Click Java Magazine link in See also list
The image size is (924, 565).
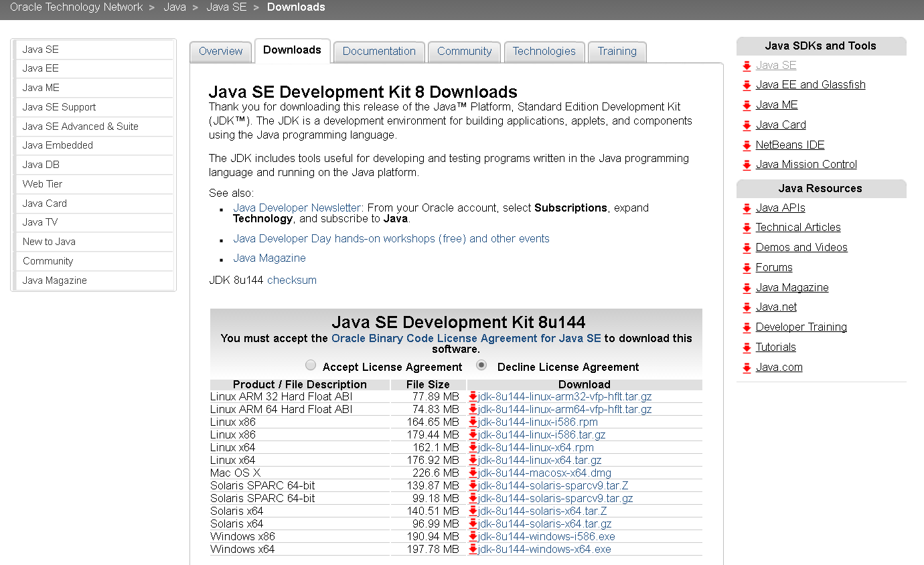point(269,258)
